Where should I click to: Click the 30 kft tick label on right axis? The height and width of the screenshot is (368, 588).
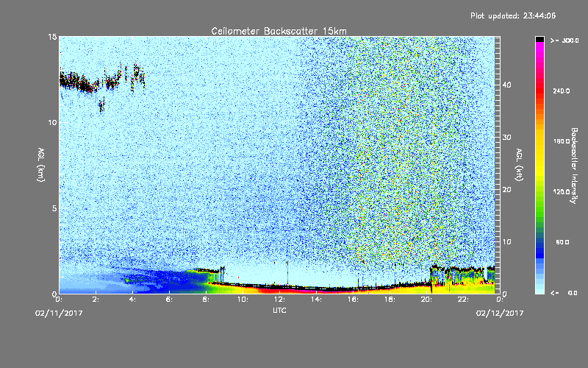point(506,138)
